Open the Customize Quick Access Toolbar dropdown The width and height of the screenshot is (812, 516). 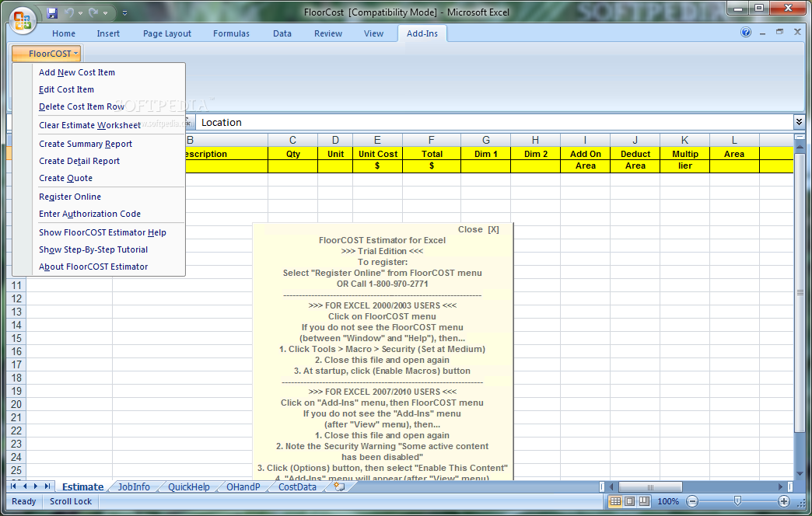pos(124,12)
